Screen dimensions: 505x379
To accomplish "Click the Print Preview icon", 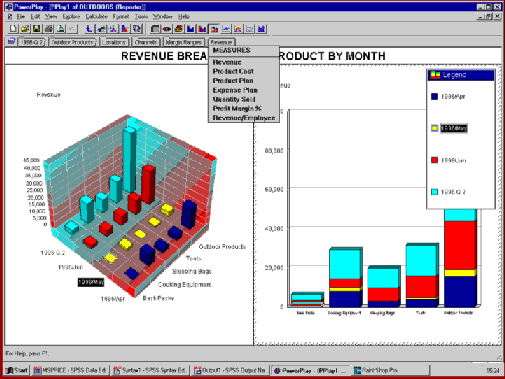I will tap(60, 29).
